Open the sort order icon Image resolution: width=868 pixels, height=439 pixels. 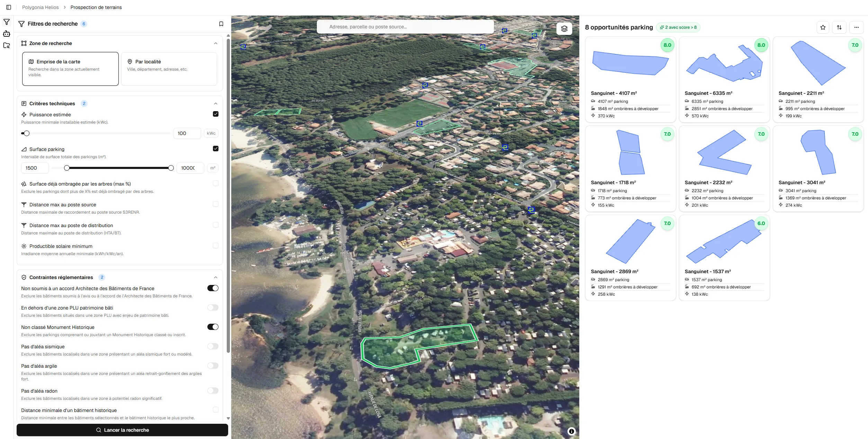[839, 27]
